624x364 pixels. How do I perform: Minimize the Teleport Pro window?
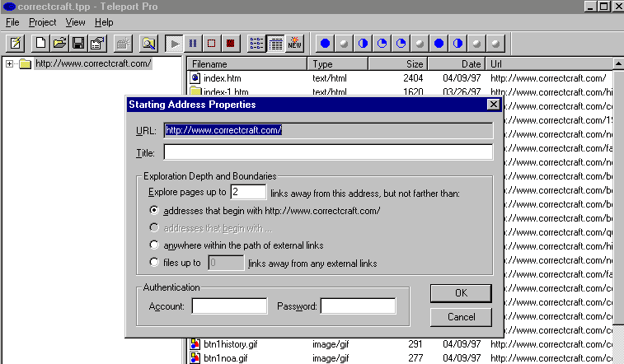point(590,7)
